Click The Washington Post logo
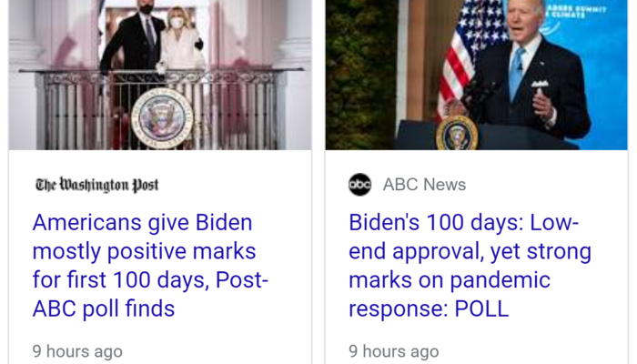This screenshot has width=637, height=364. 97,185
